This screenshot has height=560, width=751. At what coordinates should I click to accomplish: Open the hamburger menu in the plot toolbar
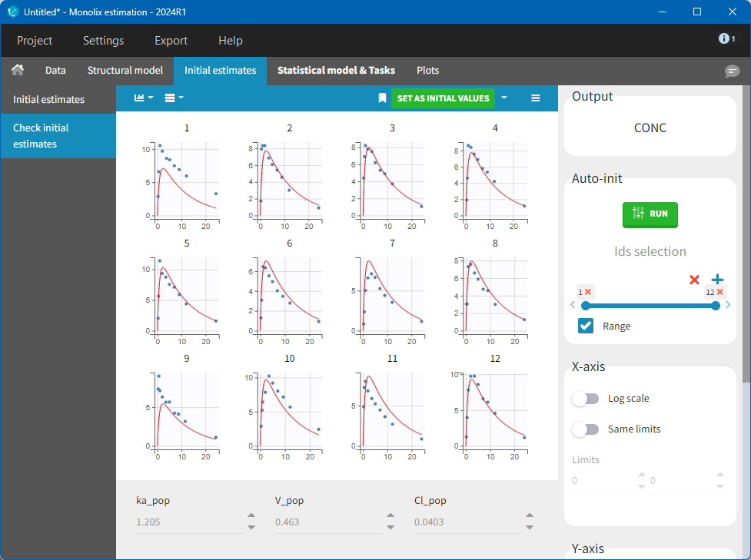point(536,98)
